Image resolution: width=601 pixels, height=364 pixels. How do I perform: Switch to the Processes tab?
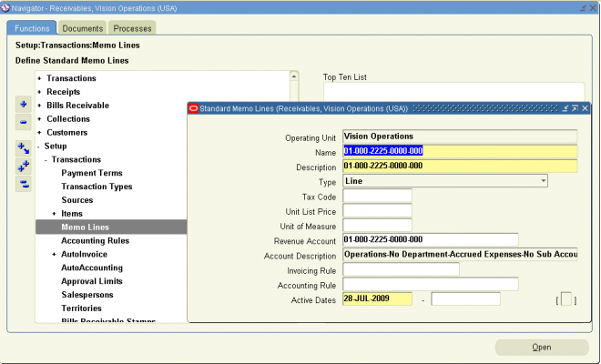pos(132,28)
